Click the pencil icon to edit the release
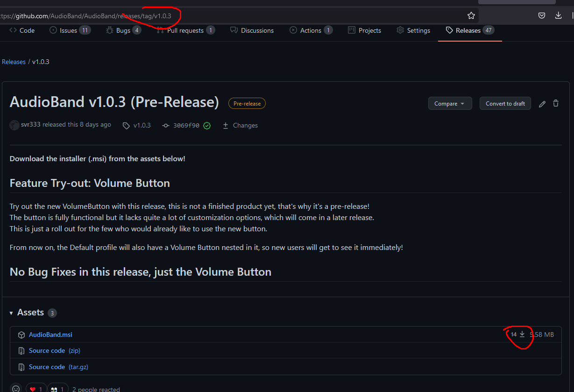The width and height of the screenshot is (574, 392). click(x=542, y=103)
